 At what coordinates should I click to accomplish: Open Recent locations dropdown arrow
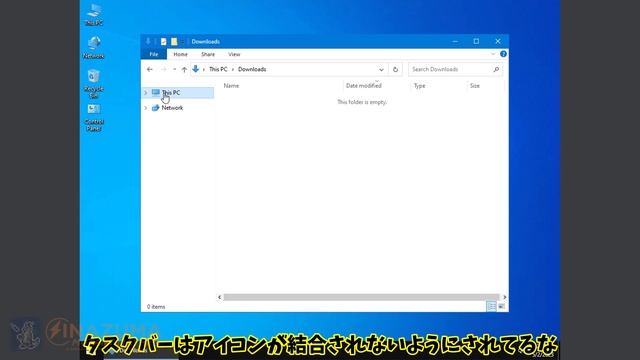click(174, 69)
